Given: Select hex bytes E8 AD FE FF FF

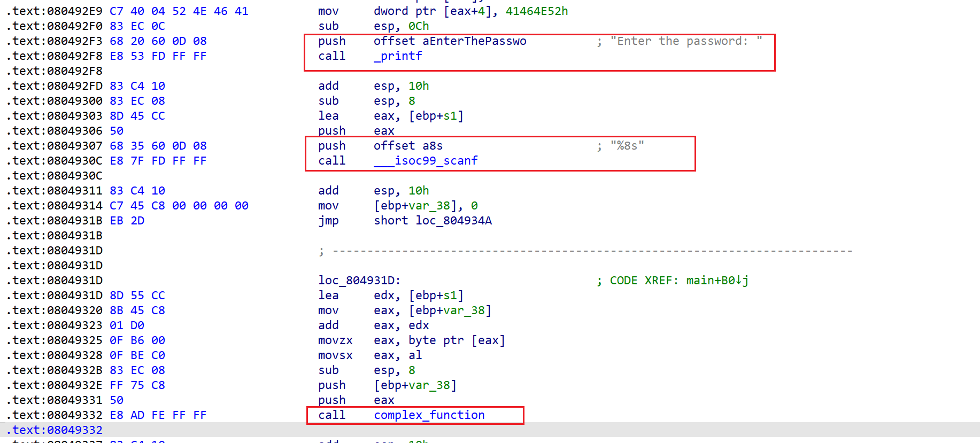Looking at the screenshot, I should click(x=158, y=415).
